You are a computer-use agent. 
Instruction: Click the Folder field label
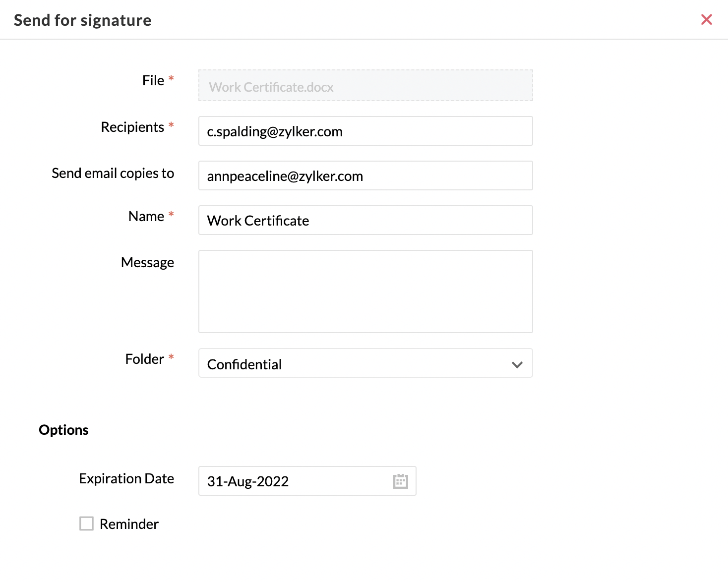[x=144, y=359]
